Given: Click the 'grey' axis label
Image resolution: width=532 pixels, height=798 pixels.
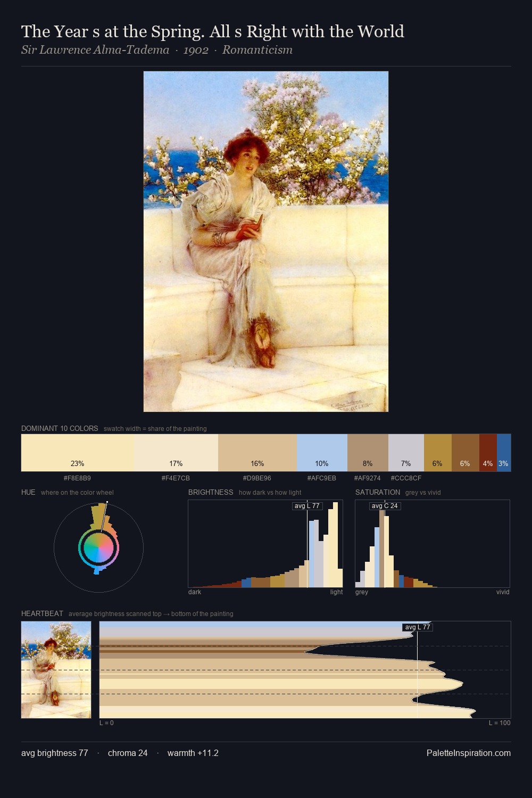Looking at the screenshot, I should pyautogui.click(x=362, y=592).
